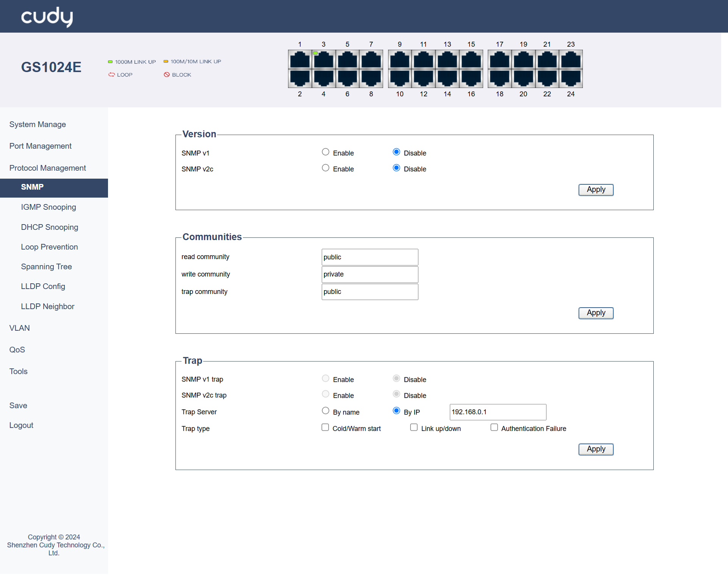Viewport: 728px width, 575px height.
Task: Click port 9 icon in switch panel
Action: [x=400, y=60]
